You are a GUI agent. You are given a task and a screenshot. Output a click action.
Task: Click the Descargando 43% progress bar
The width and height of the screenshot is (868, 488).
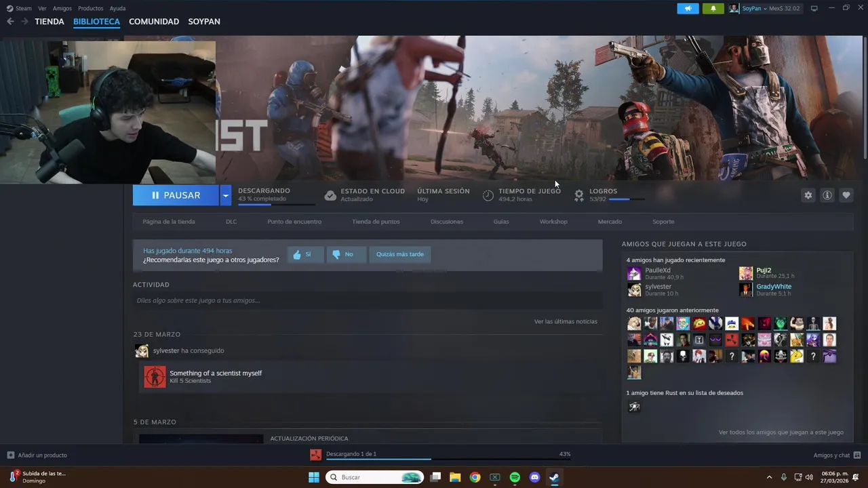277,204
